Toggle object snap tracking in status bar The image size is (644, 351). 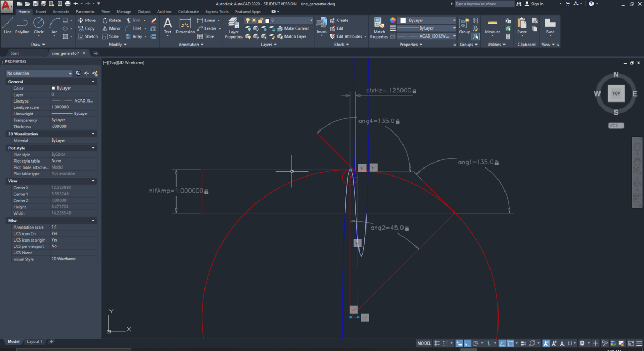[502, 343]
